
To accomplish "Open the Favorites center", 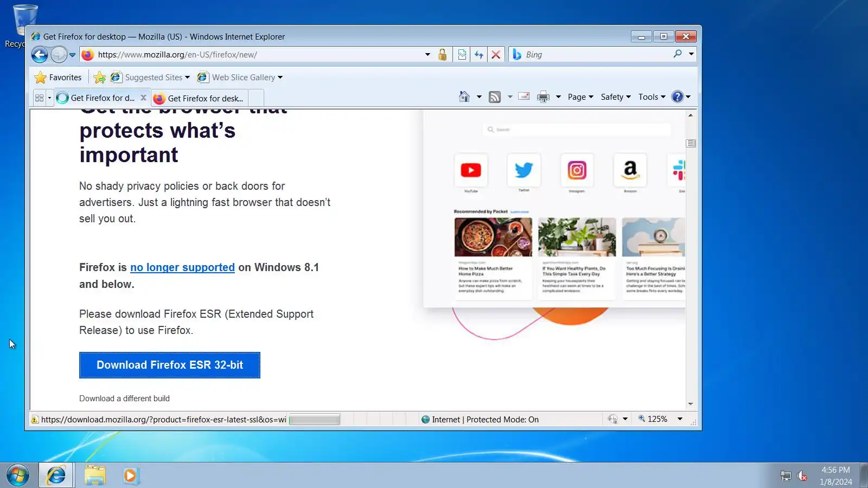I will (x=58, y=78).
